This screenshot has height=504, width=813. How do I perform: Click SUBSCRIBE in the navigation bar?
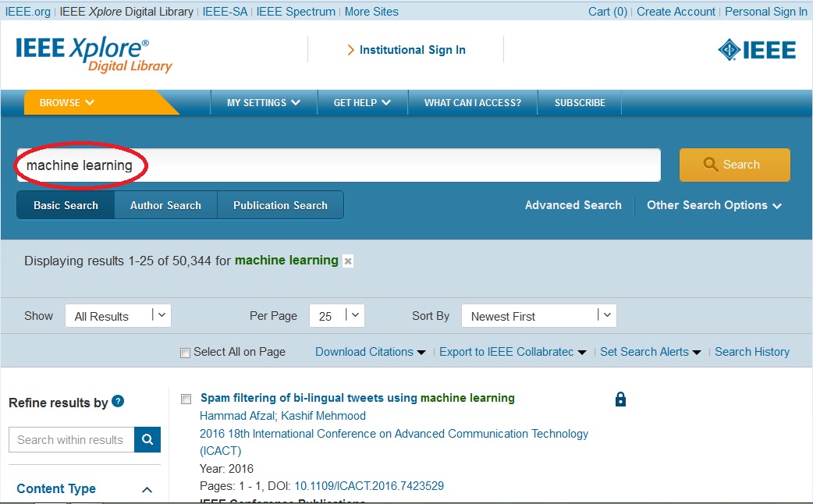[x=580, y=103]
